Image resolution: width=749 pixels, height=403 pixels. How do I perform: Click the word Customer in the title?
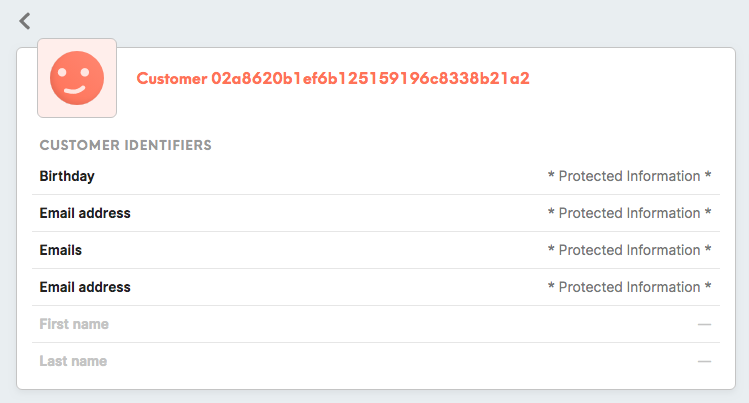(x=172, y=78)
